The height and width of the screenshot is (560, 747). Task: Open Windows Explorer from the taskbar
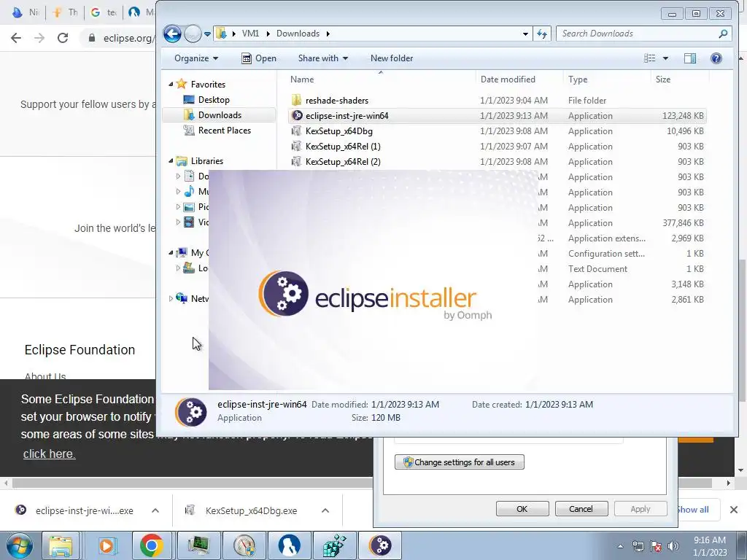point(61,545)
